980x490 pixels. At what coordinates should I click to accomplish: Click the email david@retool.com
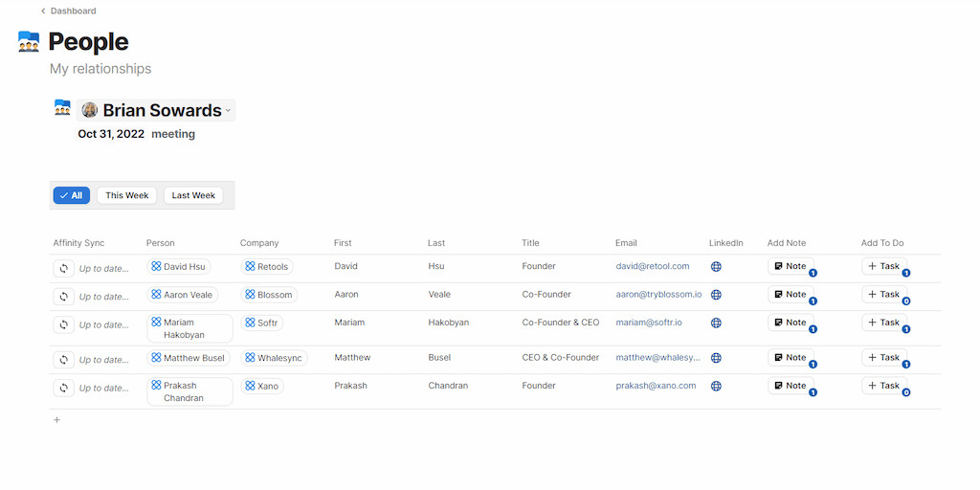(653, 266)
